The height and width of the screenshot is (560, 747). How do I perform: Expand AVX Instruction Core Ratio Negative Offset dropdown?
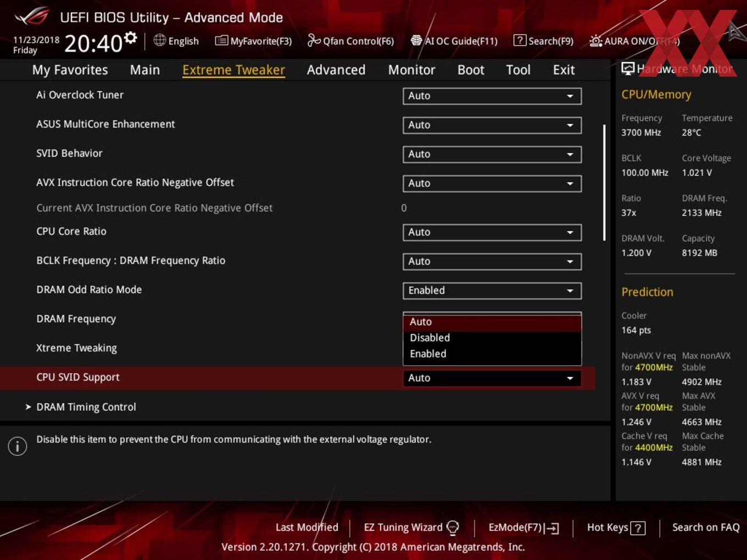coord(492,183)
